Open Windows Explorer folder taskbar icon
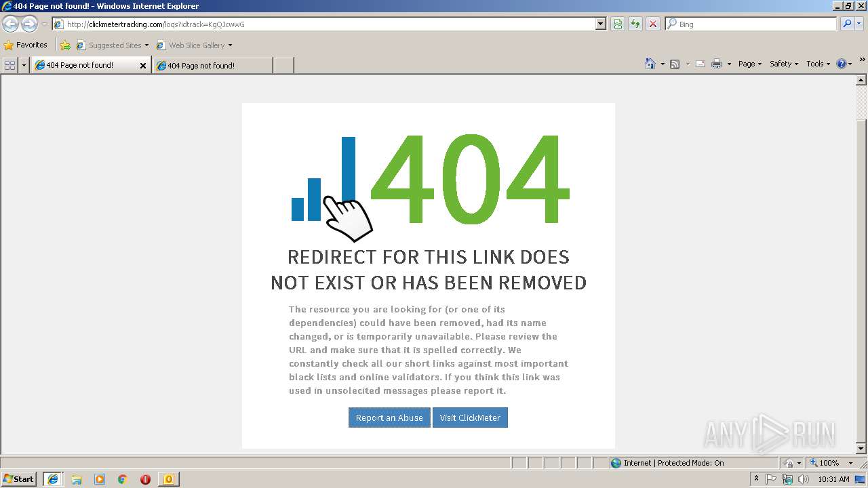 point(77,479)
